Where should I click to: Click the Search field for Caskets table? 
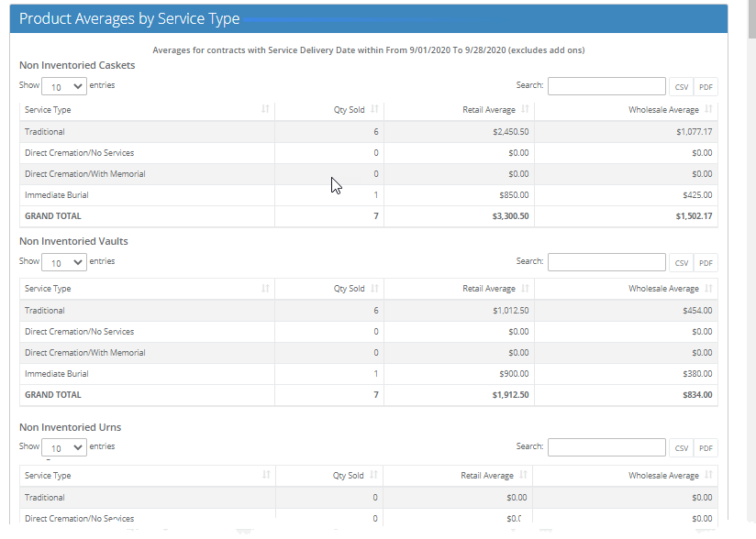point(606,85)
